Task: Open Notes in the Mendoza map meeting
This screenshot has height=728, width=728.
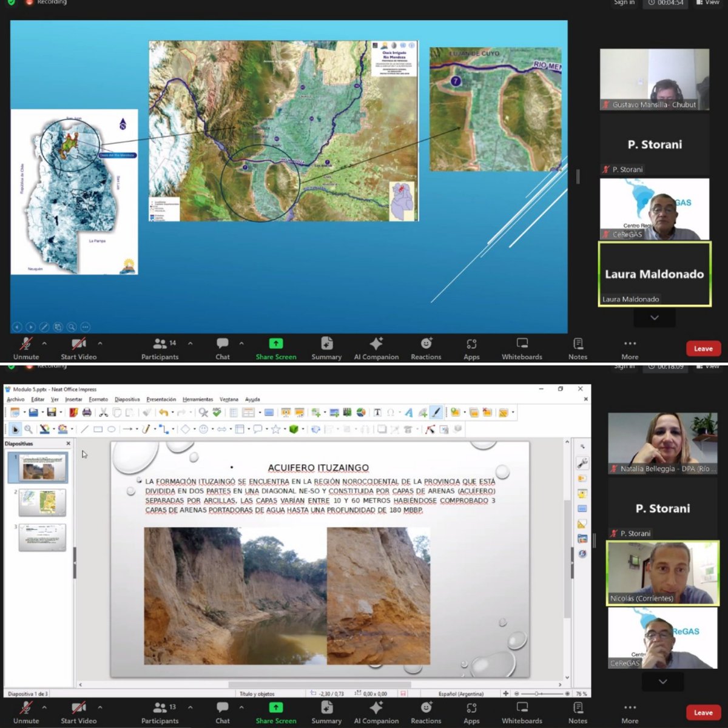Action: 578,348
